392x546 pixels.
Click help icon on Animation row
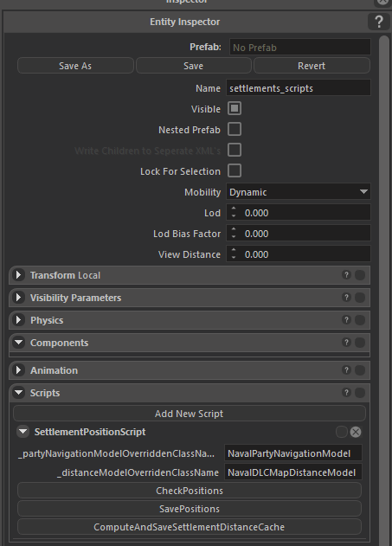click(346, 369)
